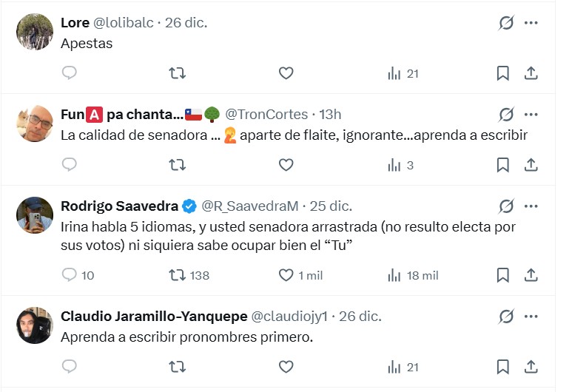Image resolution: width=572 pixels, height=392 pixels.
Task: Open more options menu on Lore's tweet
Action: pyautogui.click(x=531, y=23)
